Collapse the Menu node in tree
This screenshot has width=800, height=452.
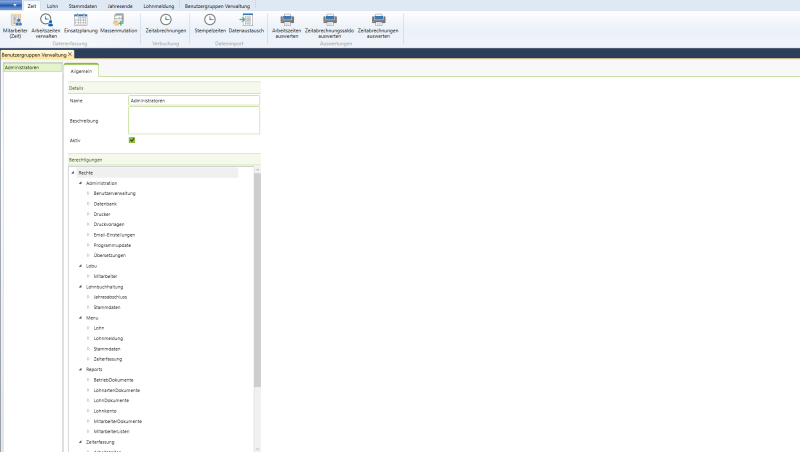[x=81, y=318]
